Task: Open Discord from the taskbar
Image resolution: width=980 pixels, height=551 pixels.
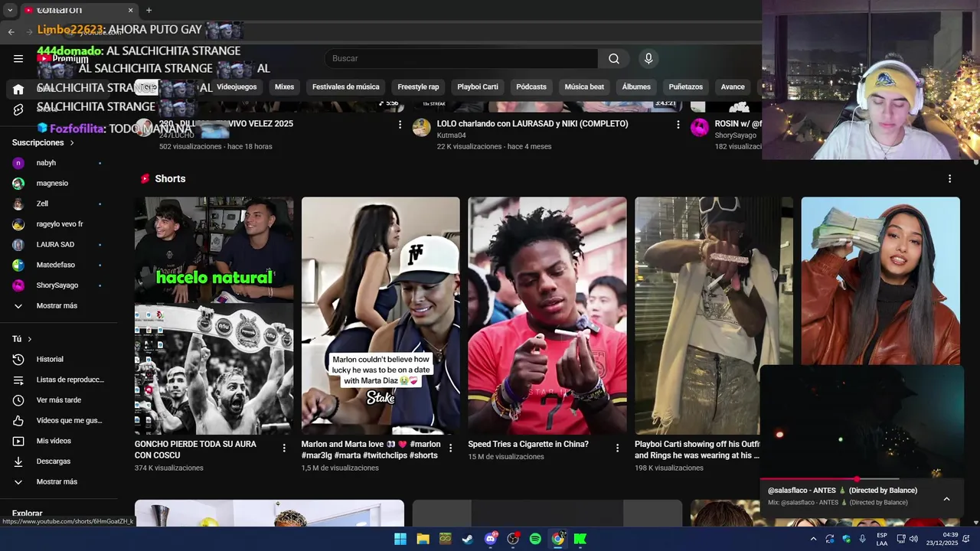Action: pos(491,539)
